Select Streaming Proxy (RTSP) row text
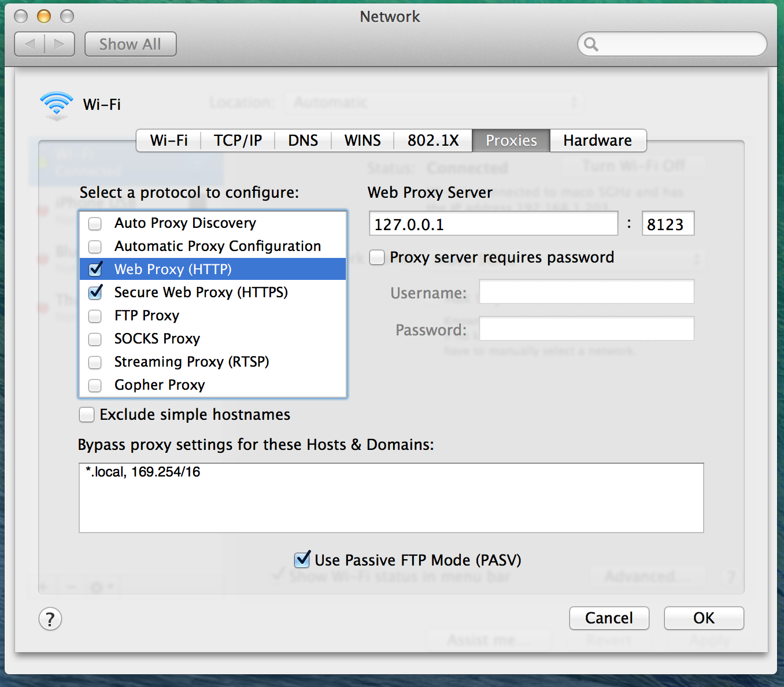This screenshot has height=687, width=784. coord(192,362)
